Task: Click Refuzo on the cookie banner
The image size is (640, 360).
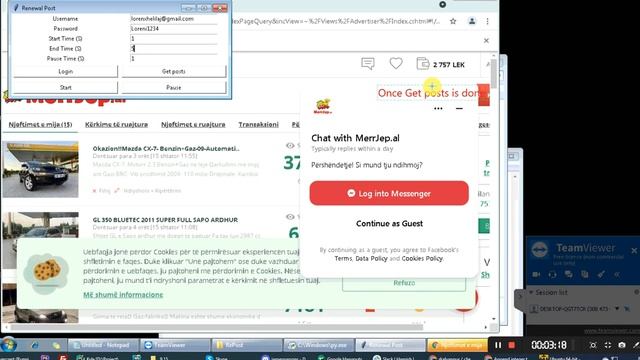Action: [404, 283]
